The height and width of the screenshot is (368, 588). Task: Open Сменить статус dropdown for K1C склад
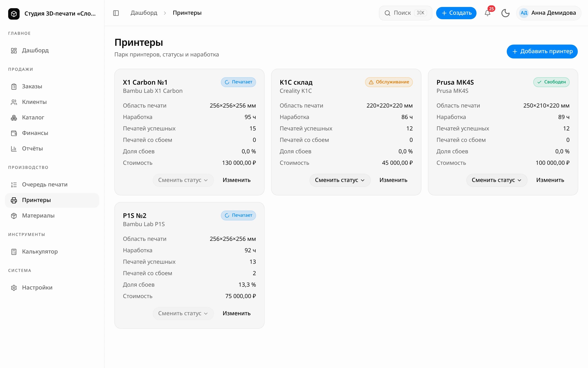340,180
